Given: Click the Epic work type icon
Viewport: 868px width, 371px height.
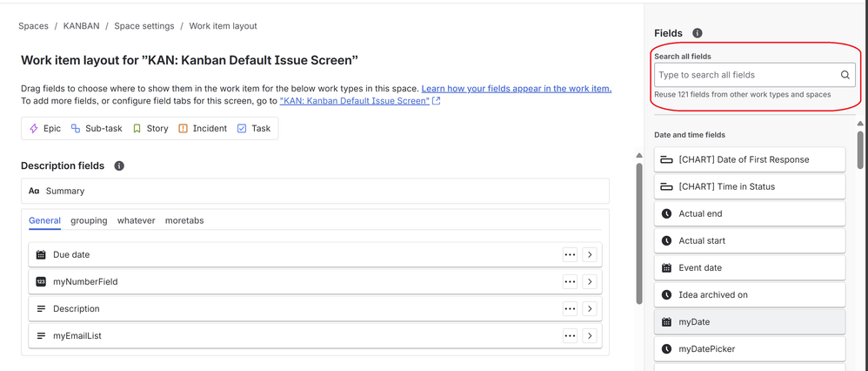Looking at the screenshot, I should (34, 128).
